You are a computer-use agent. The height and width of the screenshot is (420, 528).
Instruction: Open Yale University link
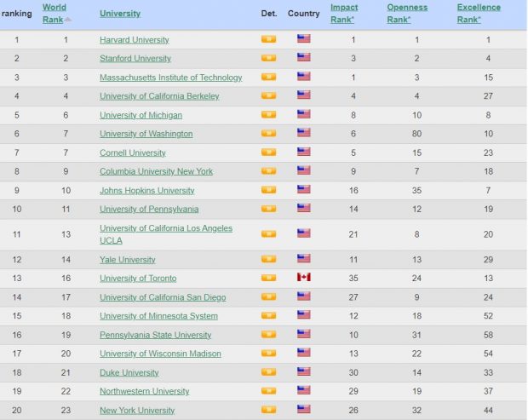[x=127, y=260]
